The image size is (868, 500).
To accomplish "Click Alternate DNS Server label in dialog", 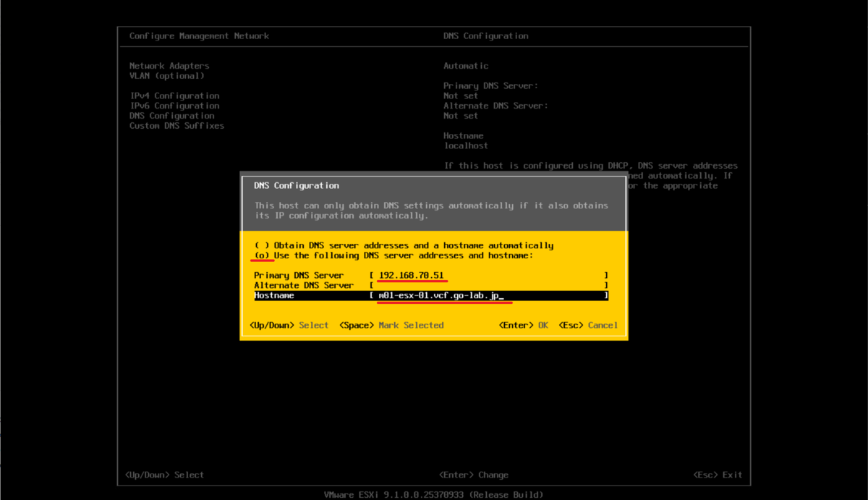I will click(304, 286).
